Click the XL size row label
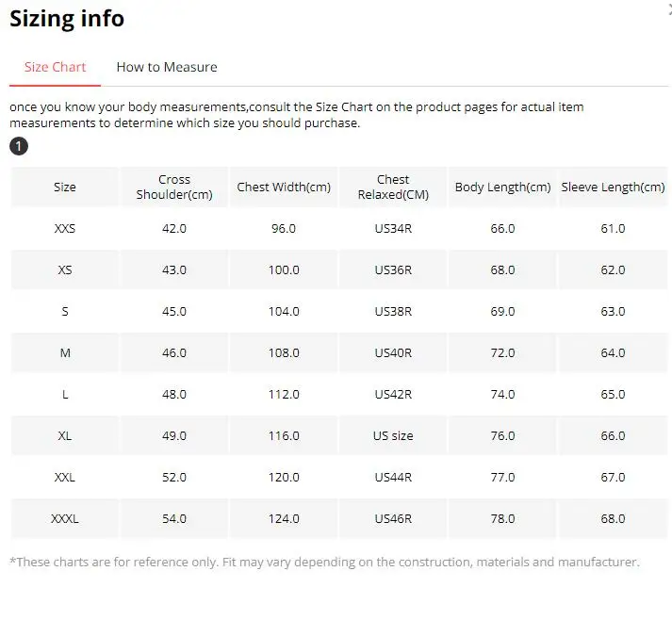The width and height of the screenshot is (672, 620). [x=65, y=435]
